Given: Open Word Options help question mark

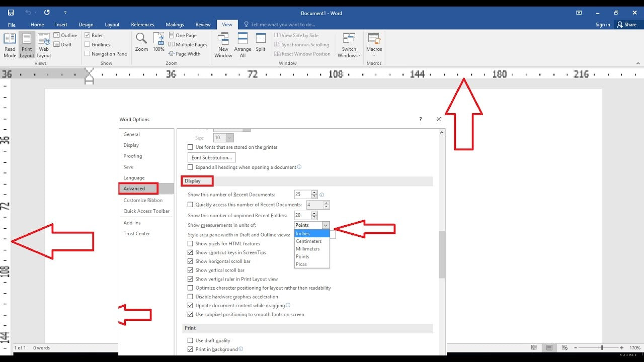Looking at the screenshot, I should 421,119.
